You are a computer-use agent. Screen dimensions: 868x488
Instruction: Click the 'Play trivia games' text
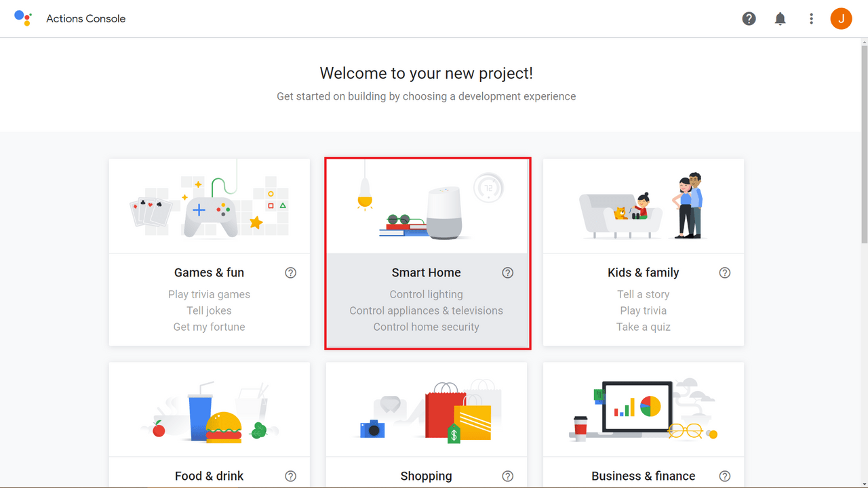[x=209, y=294]
